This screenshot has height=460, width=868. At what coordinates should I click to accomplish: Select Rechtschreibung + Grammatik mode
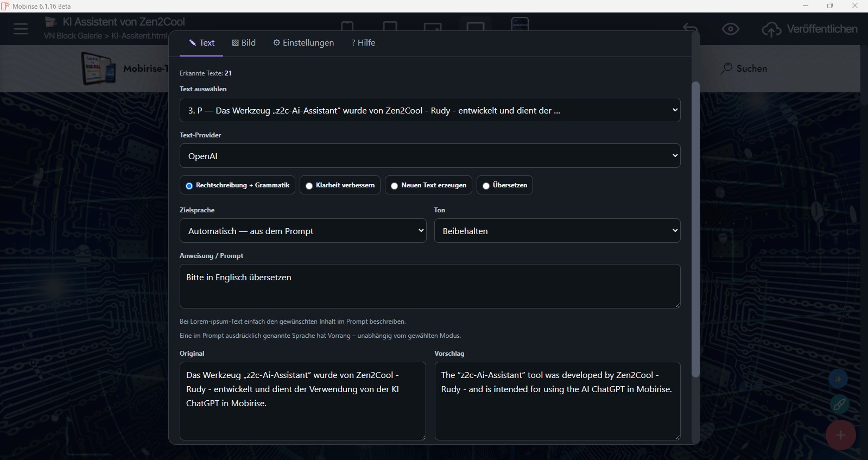pyautogui.click(x=237, y=185)
